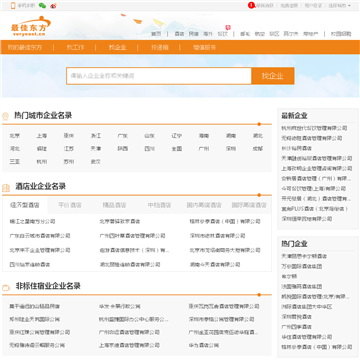Choose 陕西 in hot cities list

point(123,149)
